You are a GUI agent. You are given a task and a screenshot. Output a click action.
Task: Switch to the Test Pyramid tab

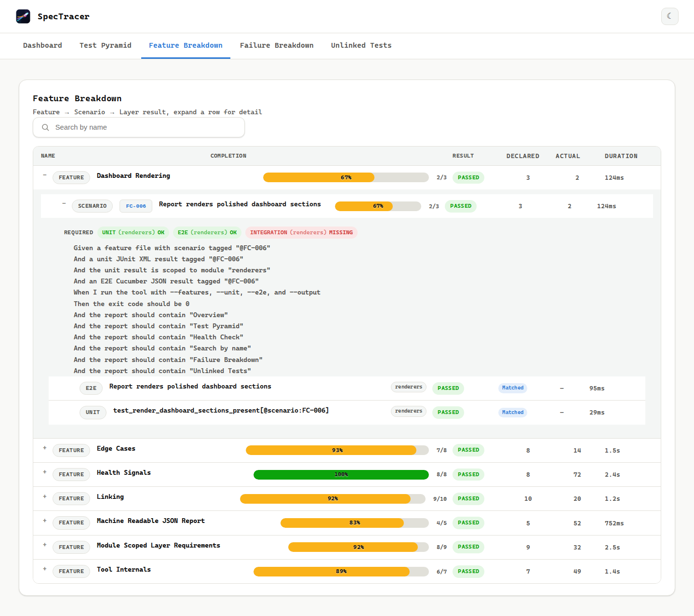106,45
